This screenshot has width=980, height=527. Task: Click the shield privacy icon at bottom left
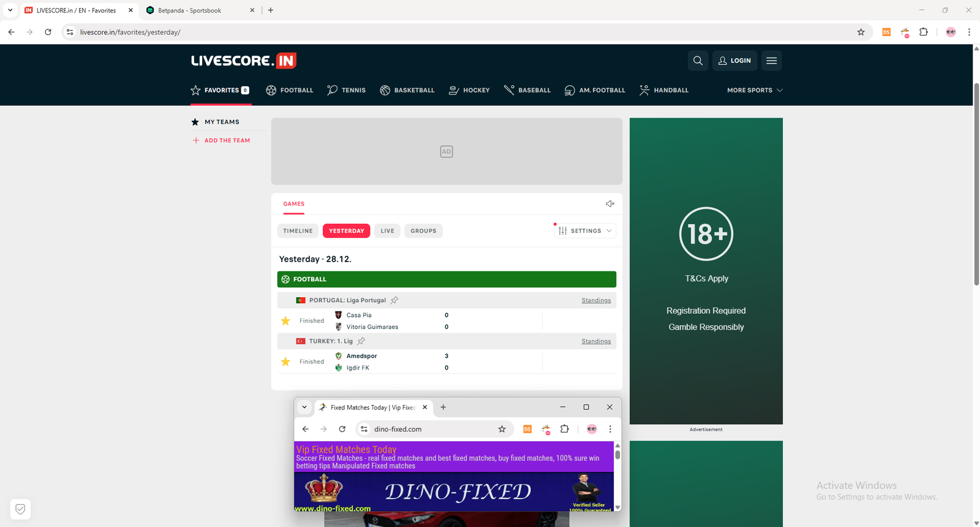click(x=20, y=509)
